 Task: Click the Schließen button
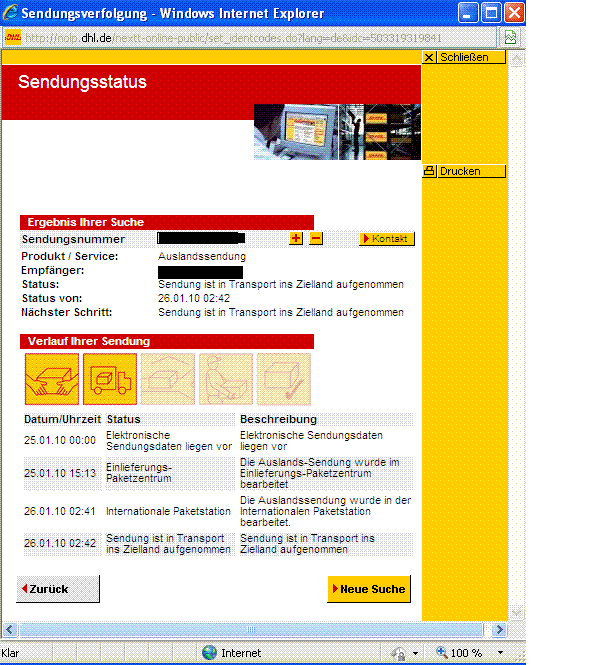471,57
